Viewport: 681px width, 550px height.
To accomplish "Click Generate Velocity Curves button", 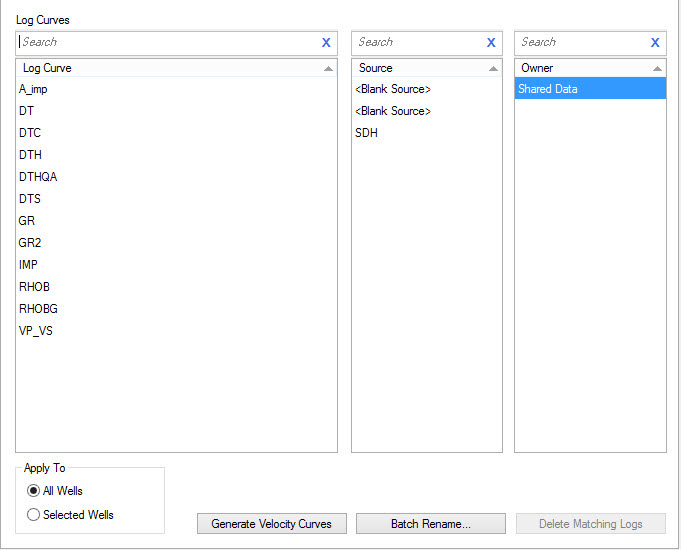I will pos(271,524).
